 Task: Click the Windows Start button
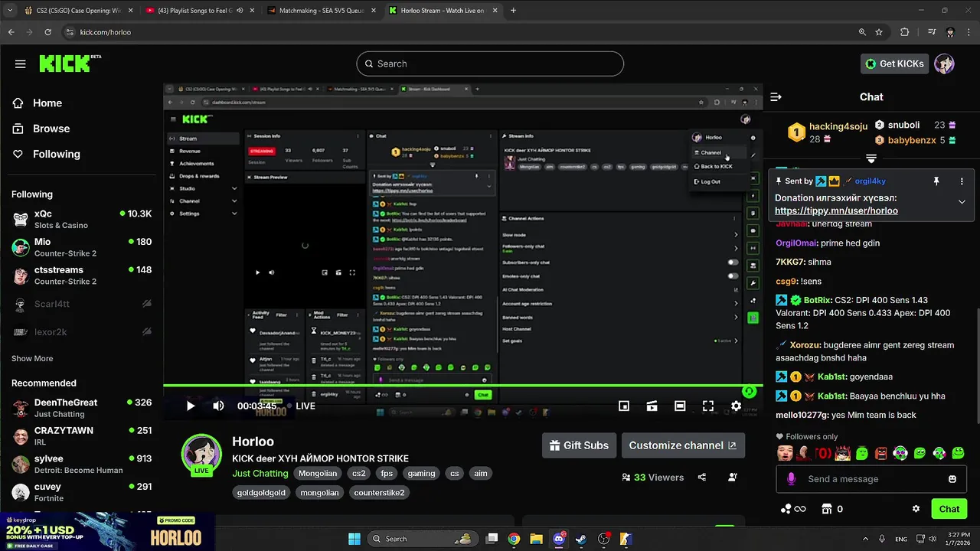[x=354, y=539]
